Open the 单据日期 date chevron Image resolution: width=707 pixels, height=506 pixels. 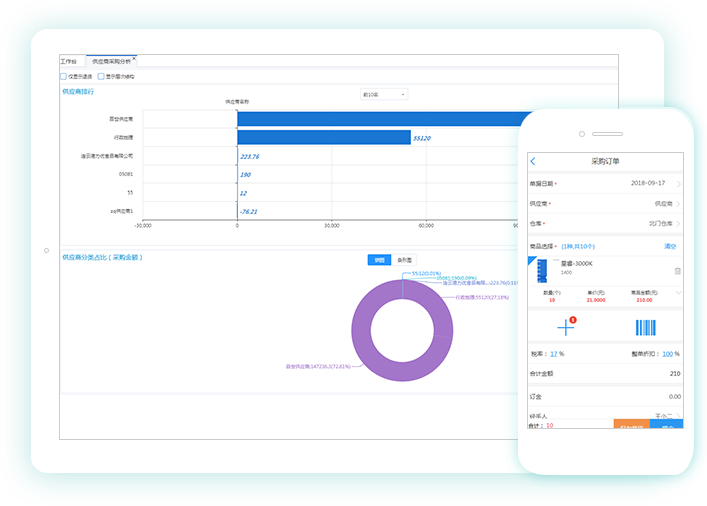coord(679,183)
